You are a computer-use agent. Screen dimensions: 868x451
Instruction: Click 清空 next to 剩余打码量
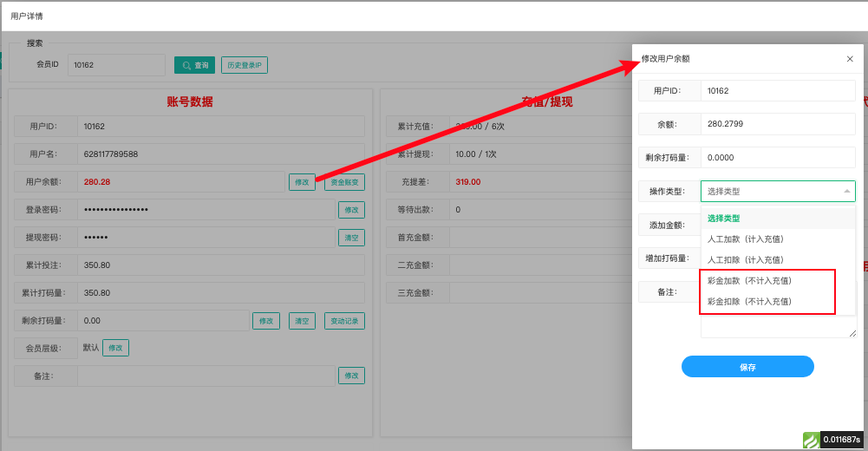pyautogui.click(x=302, y=321)
